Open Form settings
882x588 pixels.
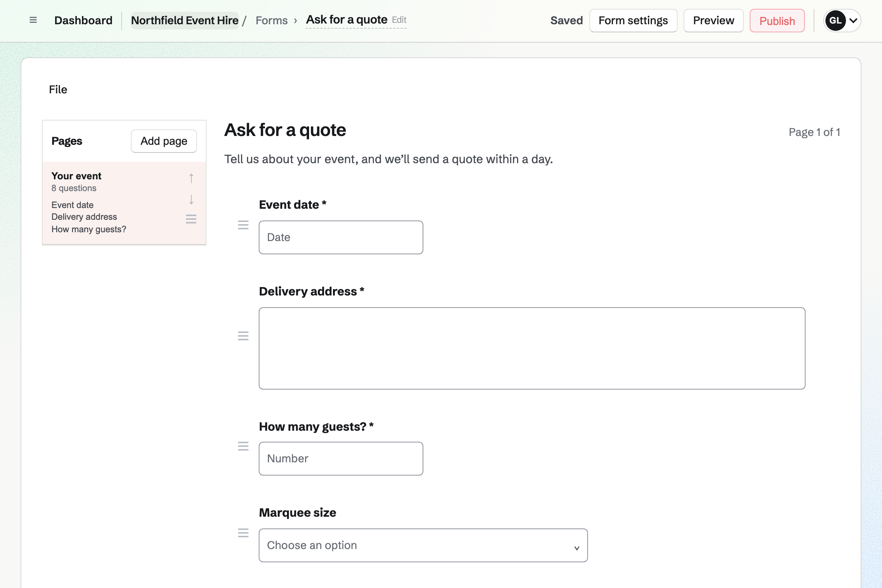pyautogui.click(x=633, y=21)
